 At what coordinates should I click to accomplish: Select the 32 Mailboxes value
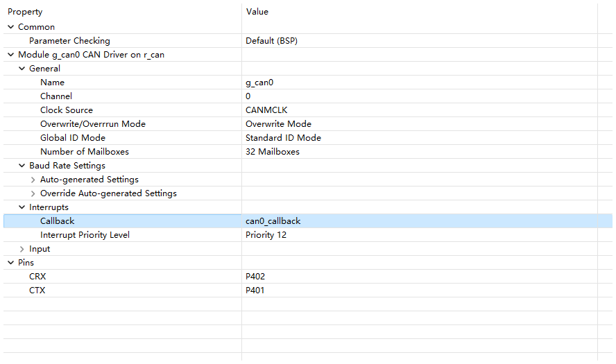273,152
